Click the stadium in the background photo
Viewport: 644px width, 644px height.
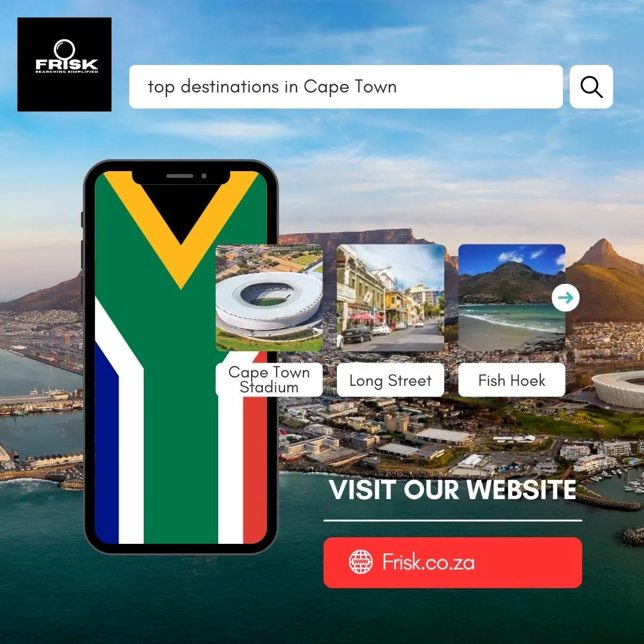coord(620,389)
